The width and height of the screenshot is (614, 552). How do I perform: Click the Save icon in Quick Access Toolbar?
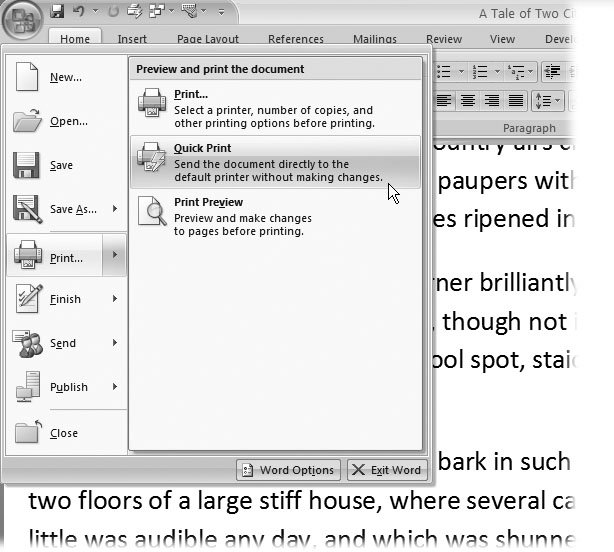click(x=58, y=12)
